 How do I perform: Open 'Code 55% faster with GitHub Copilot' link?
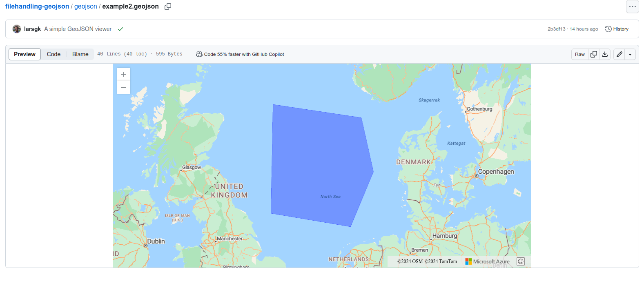(x=244, y=54)
